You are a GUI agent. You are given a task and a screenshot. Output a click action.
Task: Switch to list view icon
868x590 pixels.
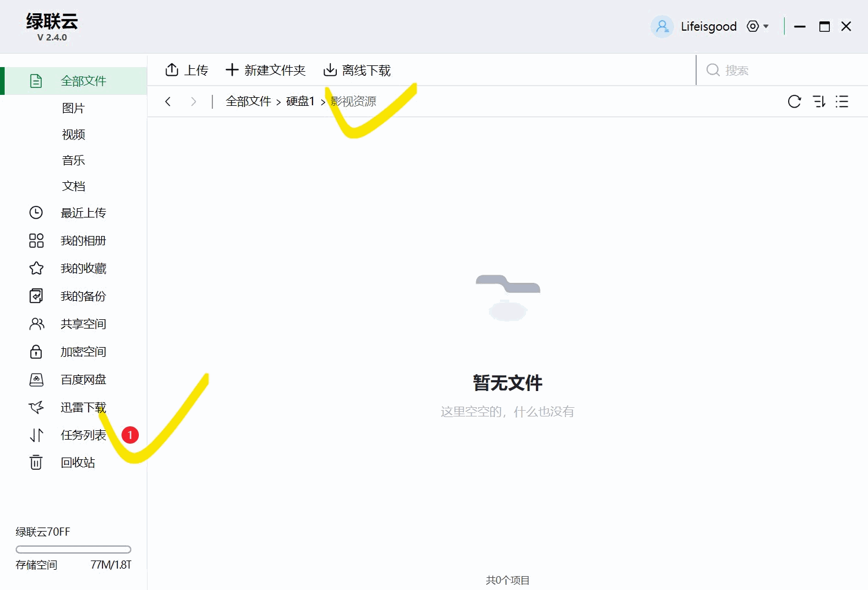coord(842,102)
